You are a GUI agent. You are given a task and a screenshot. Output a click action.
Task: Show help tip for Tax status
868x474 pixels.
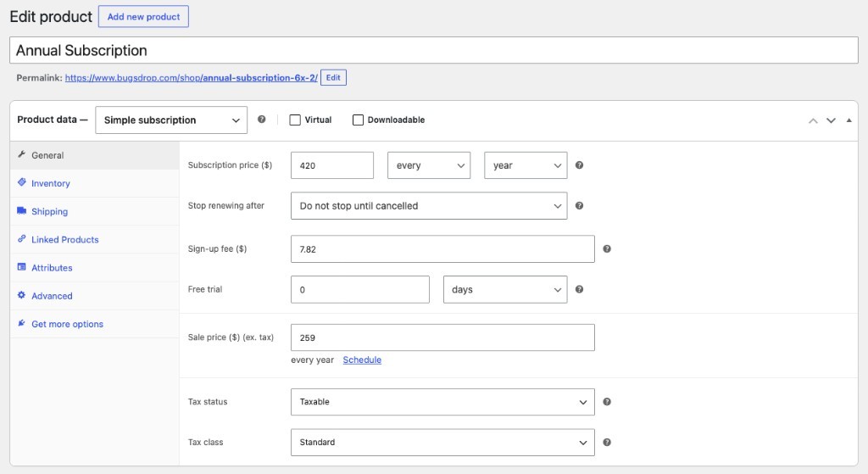(x=607, y=401)
